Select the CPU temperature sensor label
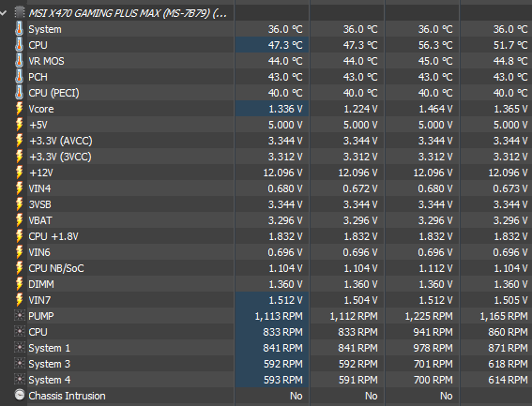Screen dimensions: 532x406 (x=38, y=45)
